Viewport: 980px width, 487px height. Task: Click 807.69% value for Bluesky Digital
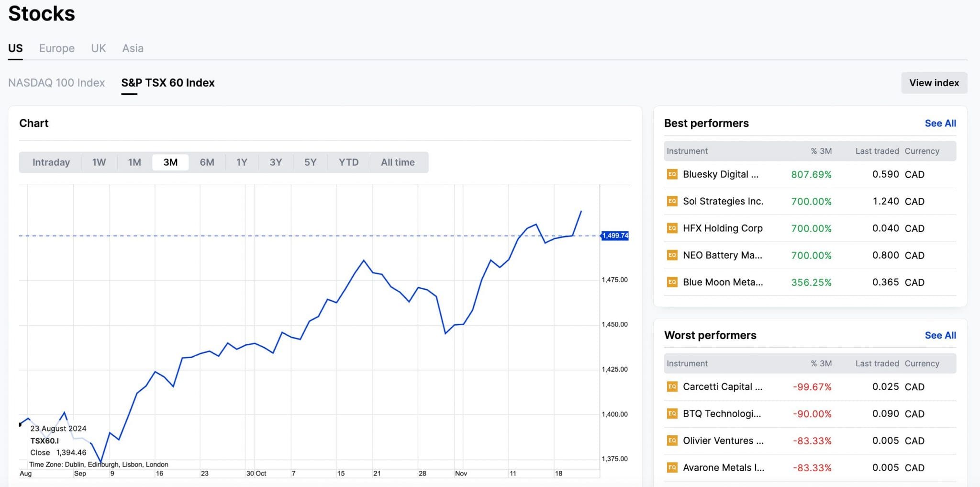click(x=811, y=174)
